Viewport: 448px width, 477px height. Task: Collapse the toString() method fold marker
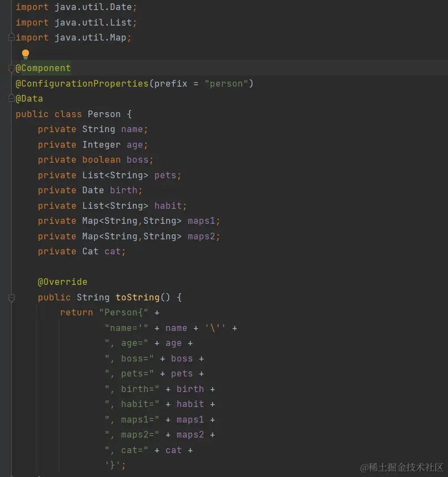pos(12,298)
